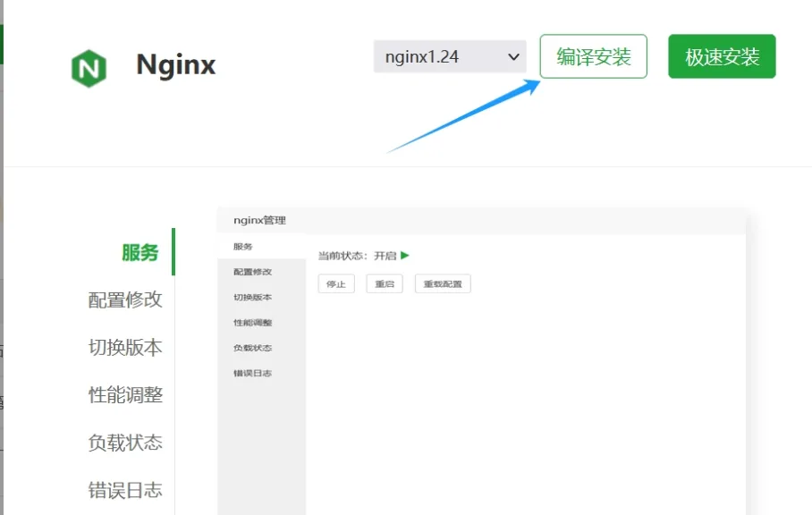Click the 重载配置 button in preview

click(443, 283)
